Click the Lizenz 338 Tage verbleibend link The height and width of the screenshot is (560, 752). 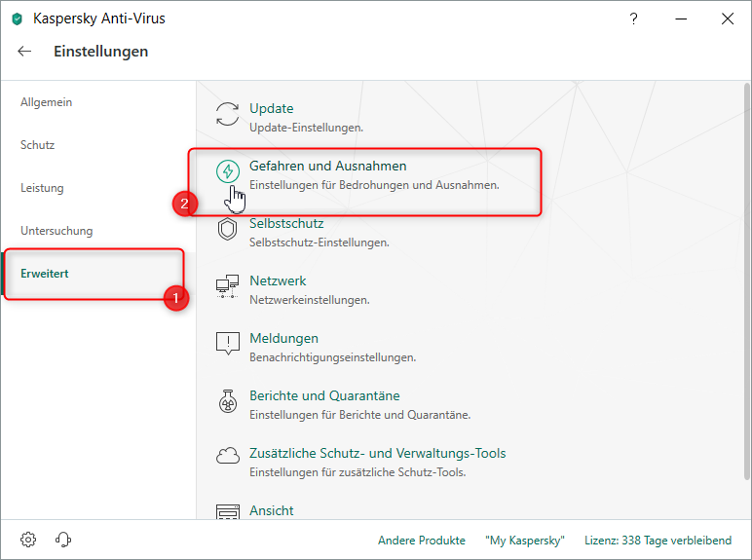658,541
